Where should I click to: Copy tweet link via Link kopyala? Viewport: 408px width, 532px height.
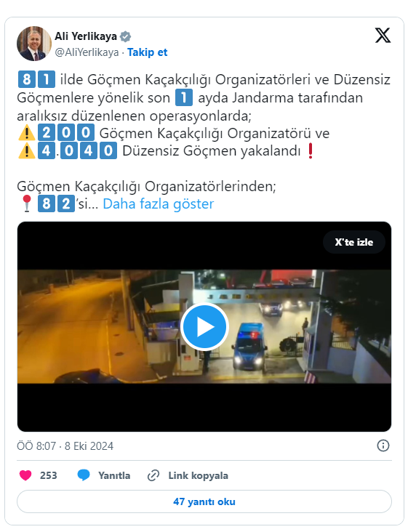[199, 476]
